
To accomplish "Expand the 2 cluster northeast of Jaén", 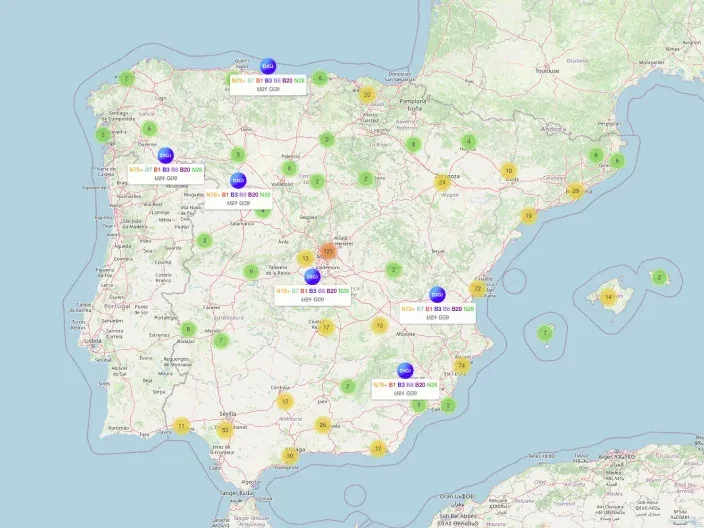I will pos(348,386).
